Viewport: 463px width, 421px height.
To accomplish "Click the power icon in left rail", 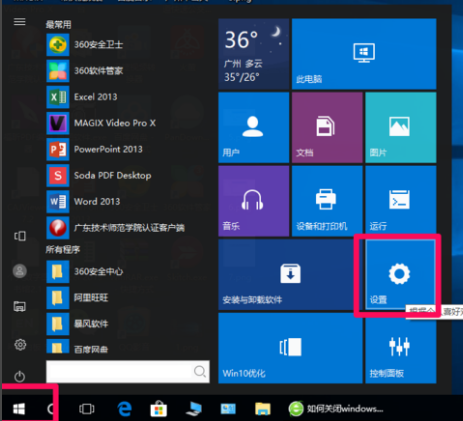I will click(x=20, y=376).
